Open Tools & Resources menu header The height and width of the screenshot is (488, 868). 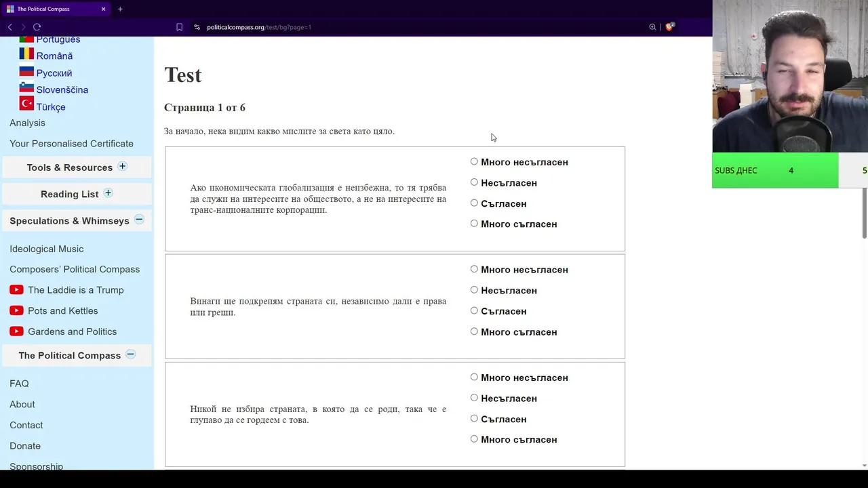point(77,167)
